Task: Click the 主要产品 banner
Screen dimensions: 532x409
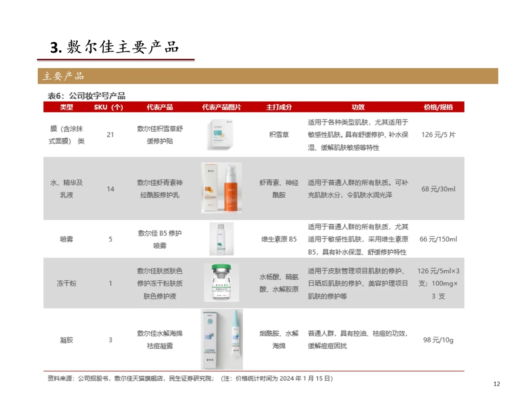Action: (64, 76)
